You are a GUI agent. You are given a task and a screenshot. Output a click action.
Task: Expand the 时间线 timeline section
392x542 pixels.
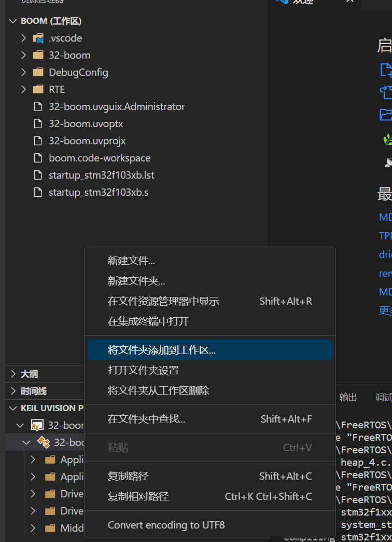pyautogui.click(x=13, y=391)
